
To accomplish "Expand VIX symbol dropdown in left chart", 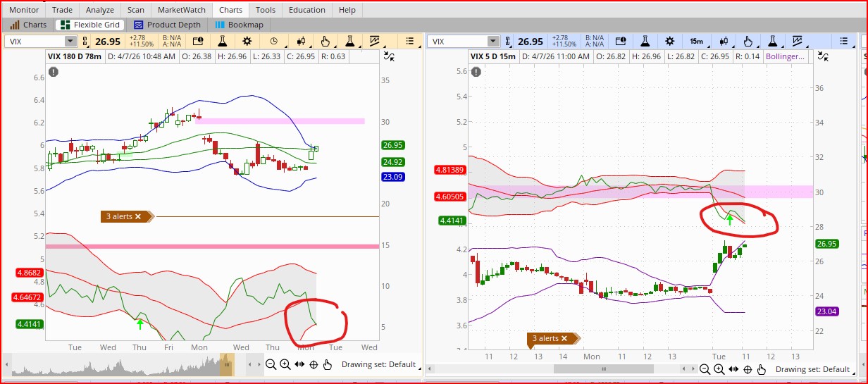I will pyautogui.click(x=70, y=42).
